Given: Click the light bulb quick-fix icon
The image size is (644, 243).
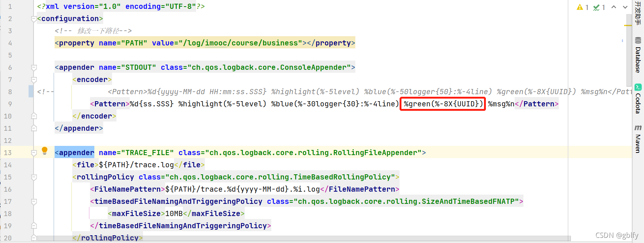Looking at the screenshot, I should click(45, 150).
